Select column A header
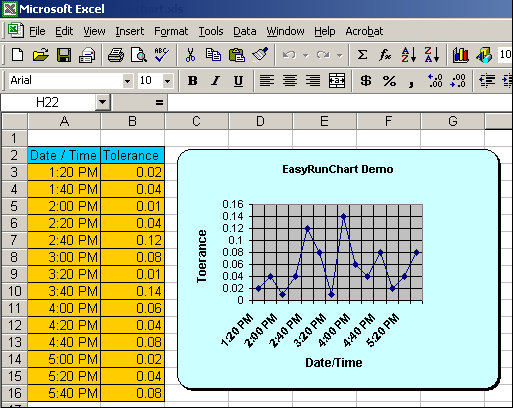The height and width of the screenshot is (408, 513). (64, 121)
